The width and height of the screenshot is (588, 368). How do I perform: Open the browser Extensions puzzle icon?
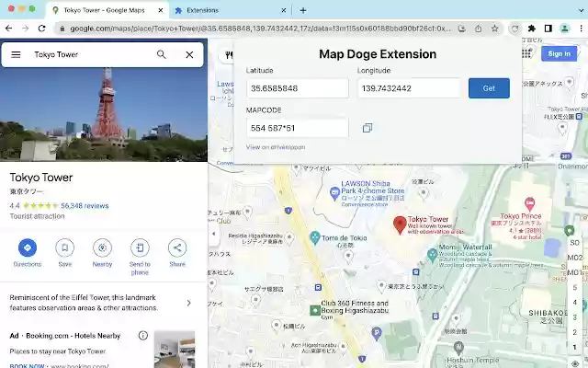(x=532, y=29)
